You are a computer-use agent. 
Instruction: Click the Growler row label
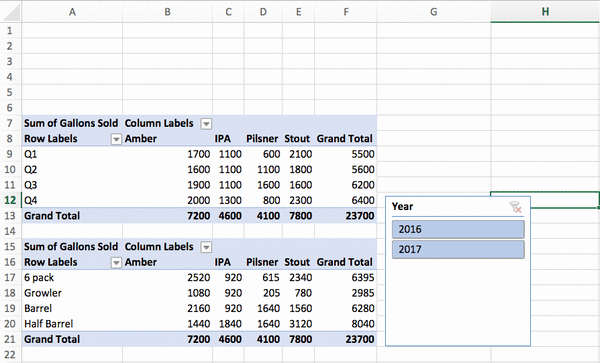pyautogui.click(x=43, y=293)
